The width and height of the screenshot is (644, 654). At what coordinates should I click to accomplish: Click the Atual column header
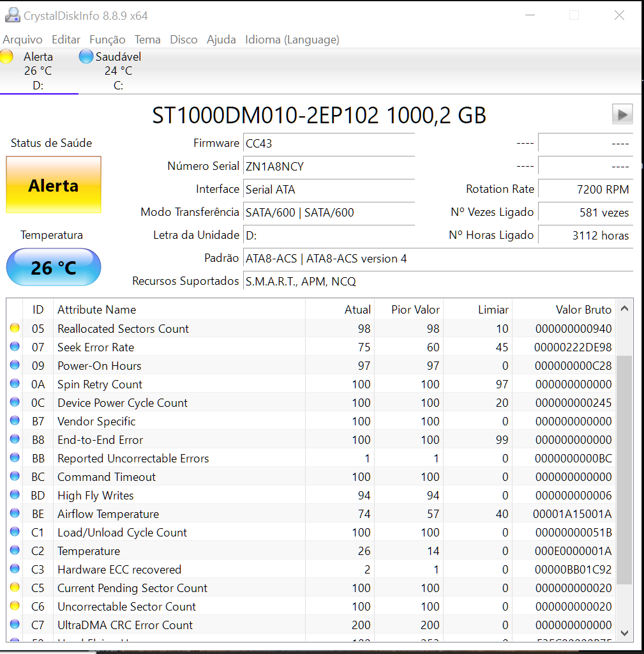pos(340,310)
